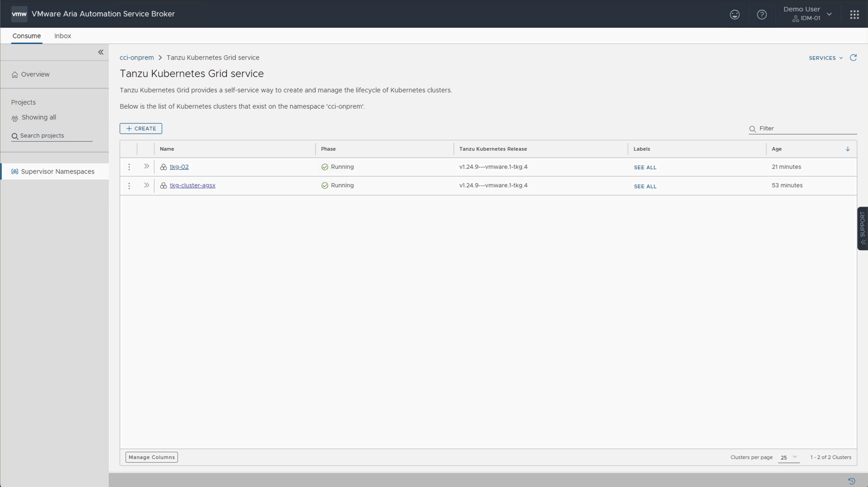Screen dimensions: 868x487
Task: Click SEE ALL labels for tkg-cluster-agsx
Action: coord(645,186)
